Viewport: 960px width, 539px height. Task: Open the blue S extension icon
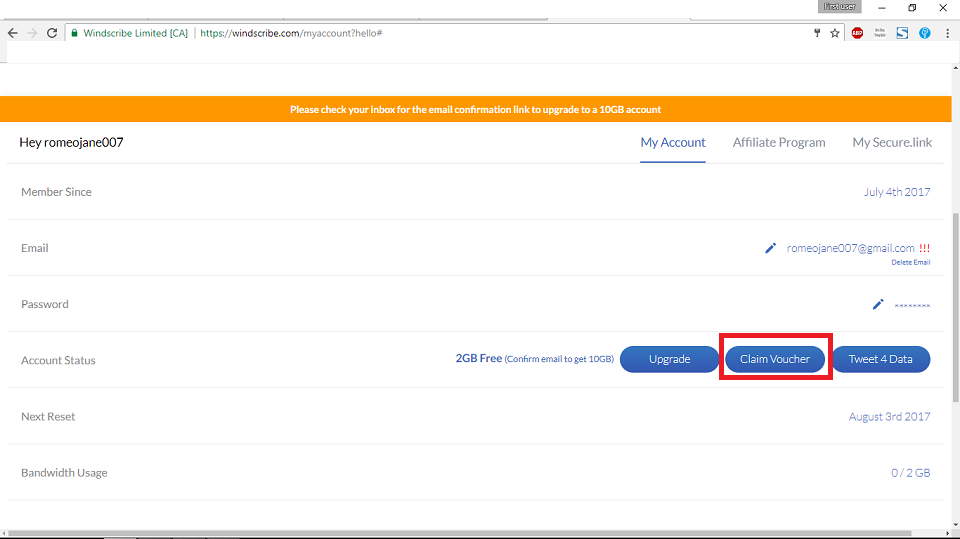click(x=902, y=33)
